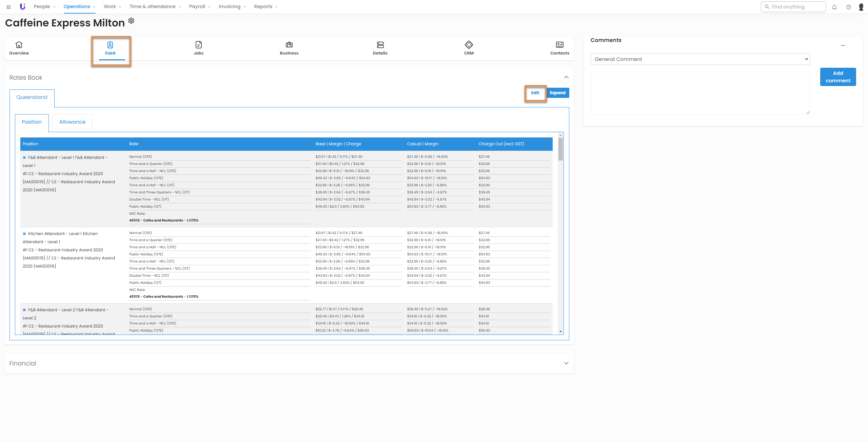
Task: Collapse the Rates Book section
Action: 566,77
